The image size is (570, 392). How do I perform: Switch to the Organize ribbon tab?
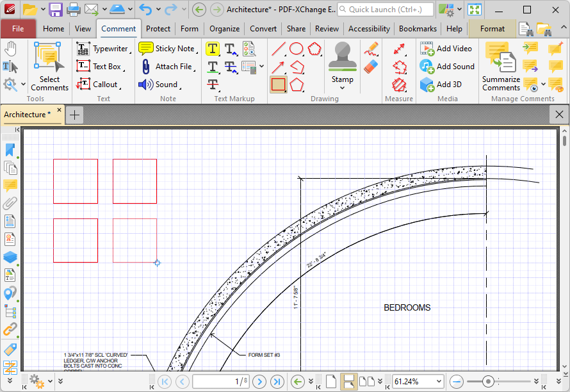click(x=224, y=29)
